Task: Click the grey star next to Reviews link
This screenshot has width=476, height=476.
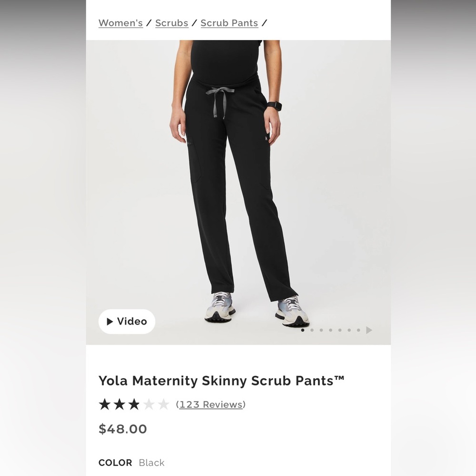Action: tap(164, 404)
